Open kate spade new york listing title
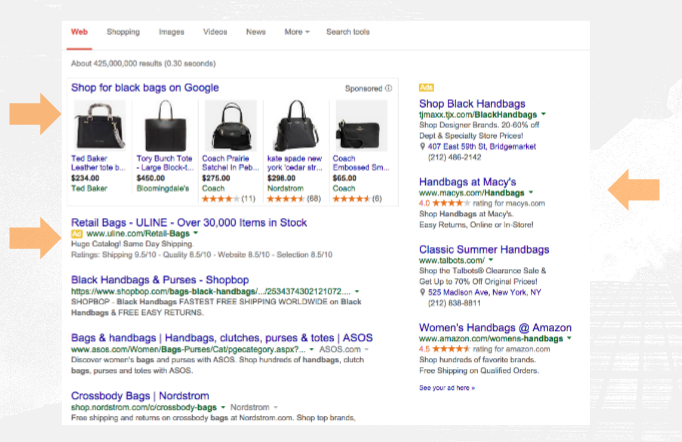This screenshot has width=682, height=442. click(295, 163)
